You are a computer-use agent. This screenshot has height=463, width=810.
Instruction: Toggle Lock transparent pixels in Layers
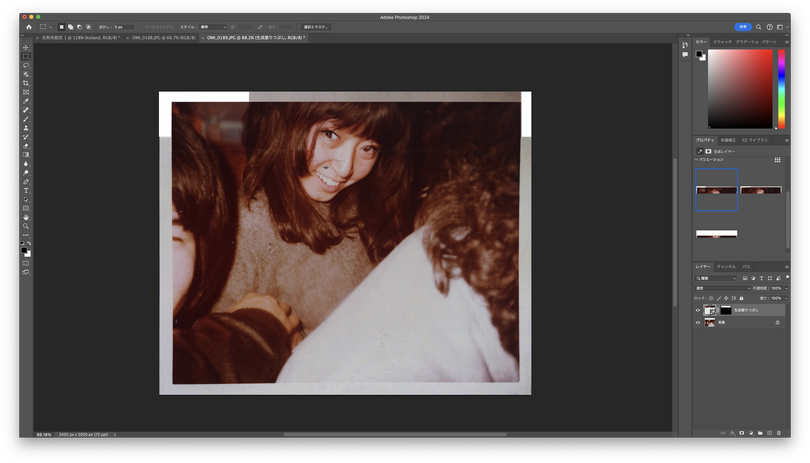click(x=711, y=298)
